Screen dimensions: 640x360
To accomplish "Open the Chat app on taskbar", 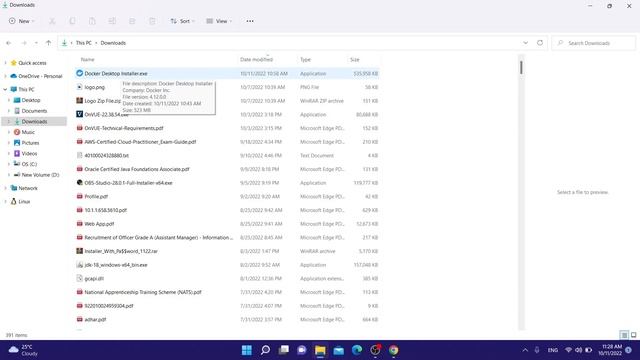I will point(302,350).
